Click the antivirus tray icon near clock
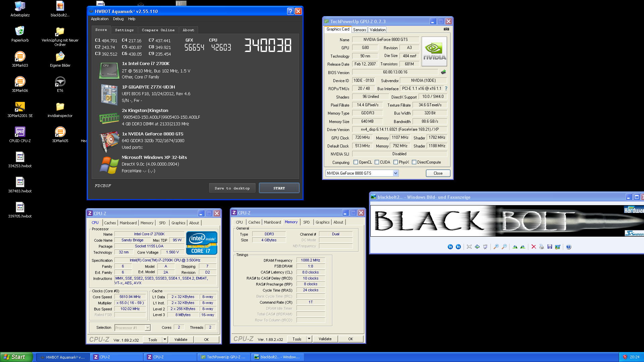This screenshot has width=644, height=362. tap(625, 357)
